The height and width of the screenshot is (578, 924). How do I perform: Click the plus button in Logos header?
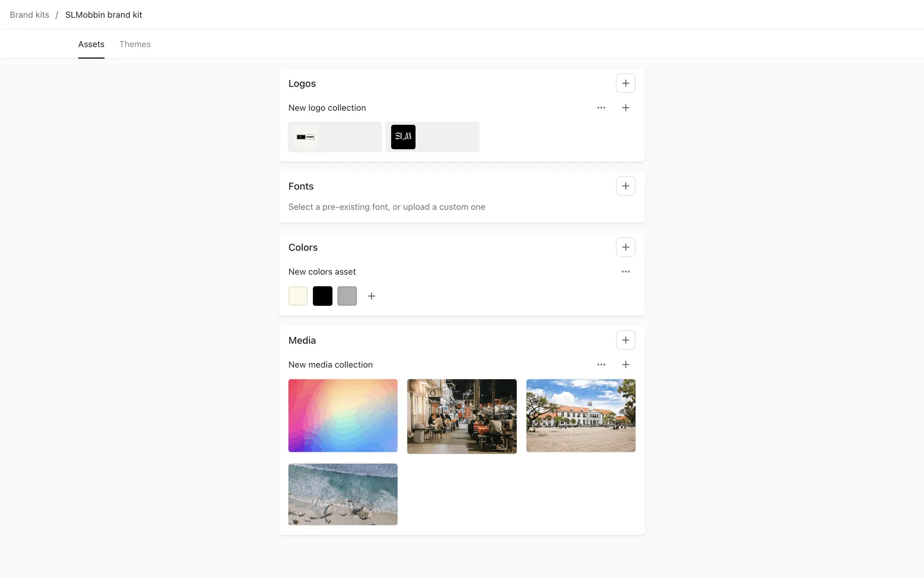(625, 83)
